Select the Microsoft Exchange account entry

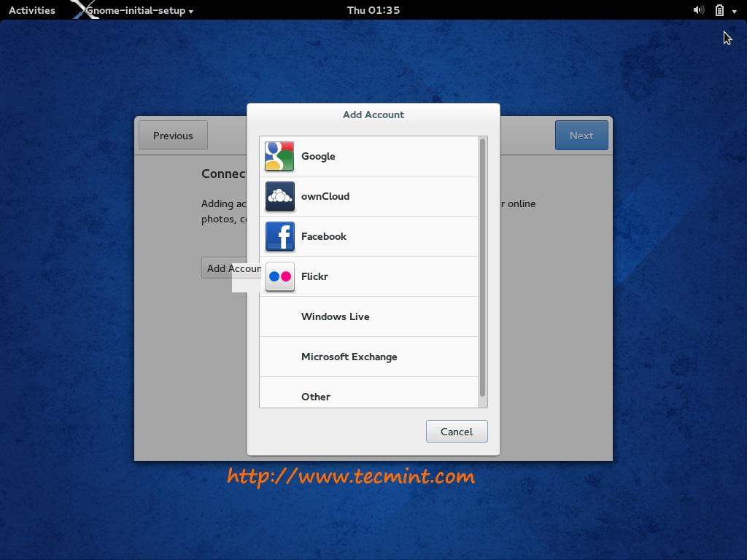coord(349,357)
